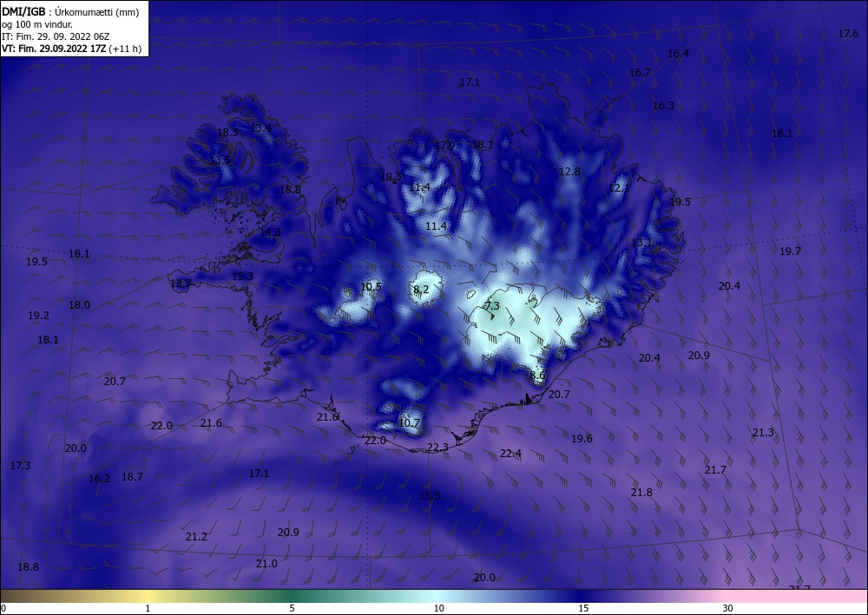Click the 19.2 value off the west coast
Viewport: 868px width, 615px height.
point(38,315)
